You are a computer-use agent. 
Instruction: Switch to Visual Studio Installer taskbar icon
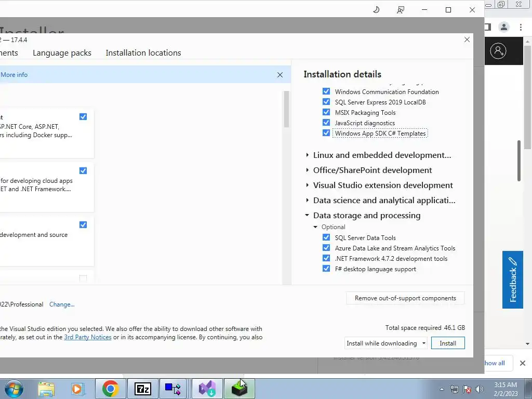click(x=207, y=389)
